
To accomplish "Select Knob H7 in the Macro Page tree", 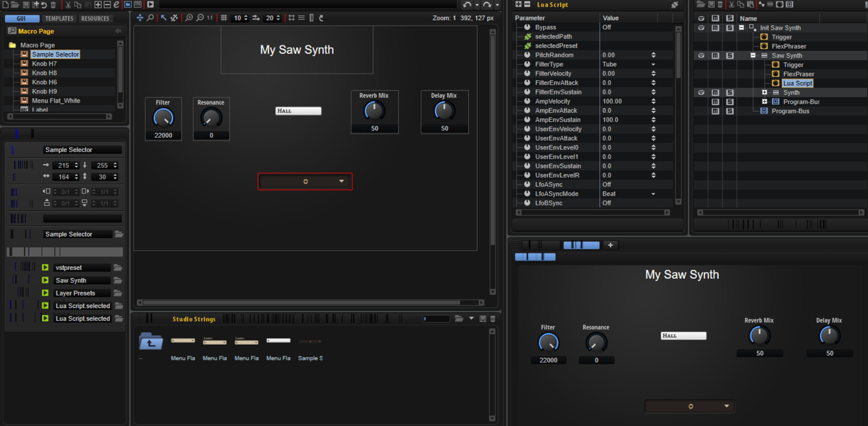I will point(44,64).
